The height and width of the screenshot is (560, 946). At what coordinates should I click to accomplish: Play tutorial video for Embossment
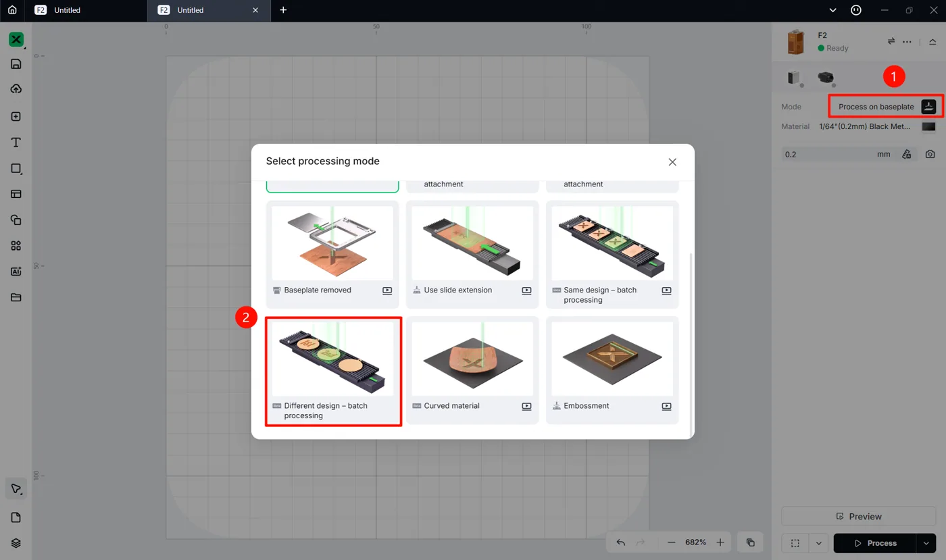(666, 407)
